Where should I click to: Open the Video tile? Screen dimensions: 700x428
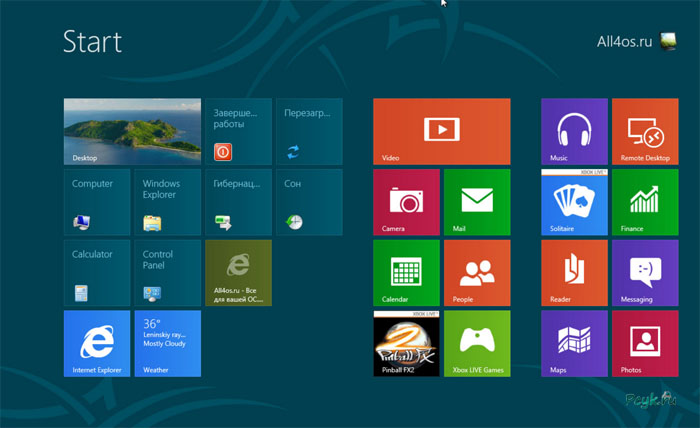tap(442, 132)
